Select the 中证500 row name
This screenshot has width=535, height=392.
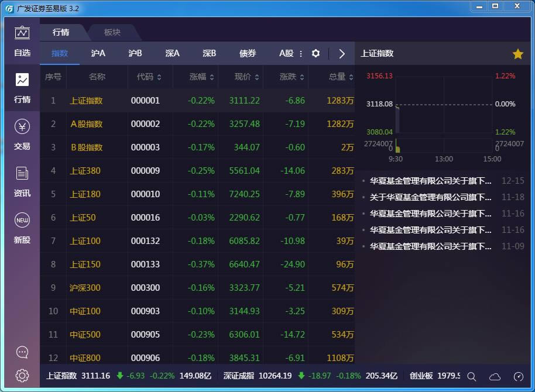[85, 335]
